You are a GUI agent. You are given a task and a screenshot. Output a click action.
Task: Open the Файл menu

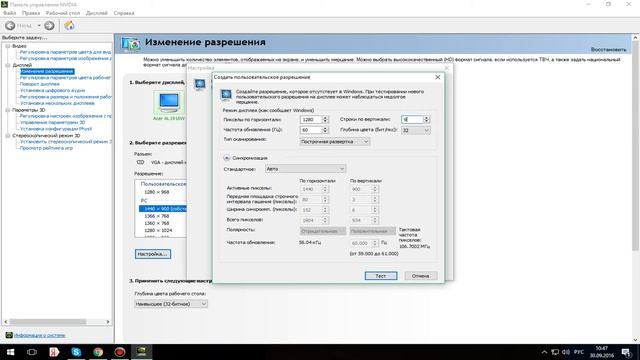(x=9, y=13)
